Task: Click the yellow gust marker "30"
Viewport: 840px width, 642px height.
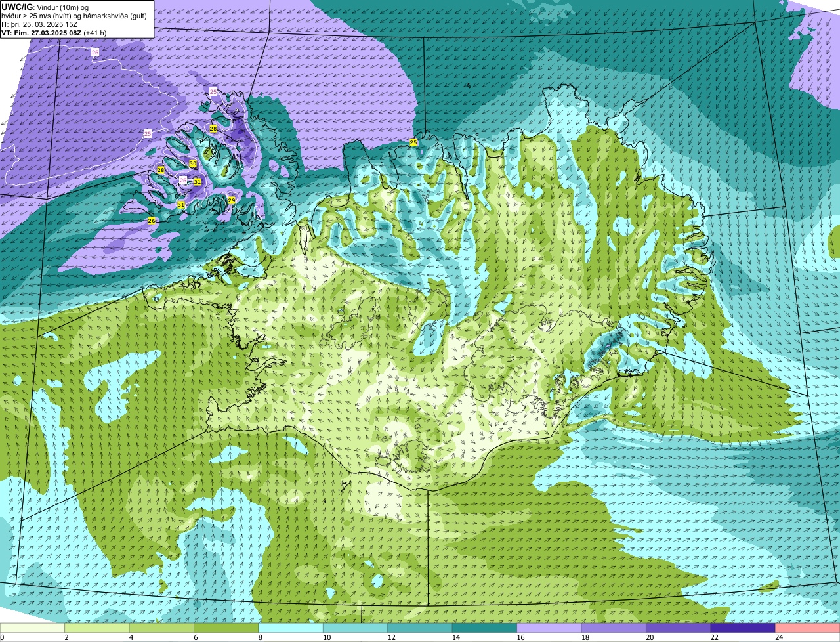Action: [x=193, y=163]
